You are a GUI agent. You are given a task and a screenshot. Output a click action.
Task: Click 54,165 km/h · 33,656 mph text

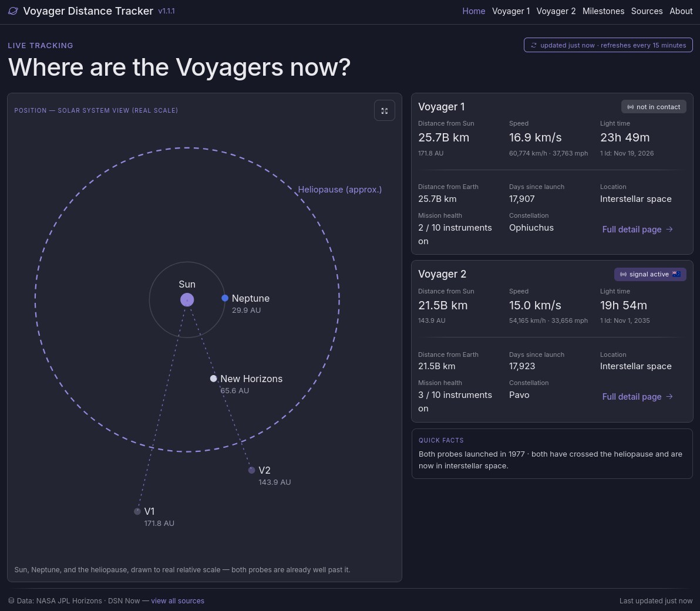click(548, 320)
